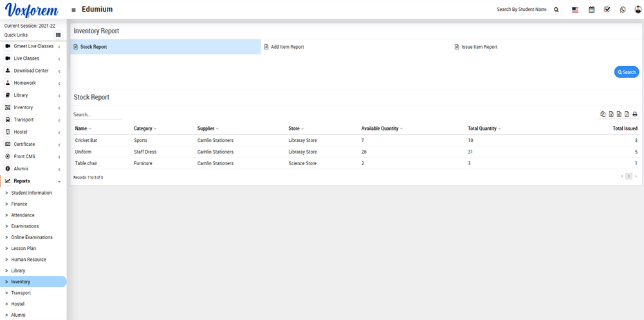This screenshot has width=644, height=320.
Task: Sort table by Category column
Action: click(x=145, y=129)
